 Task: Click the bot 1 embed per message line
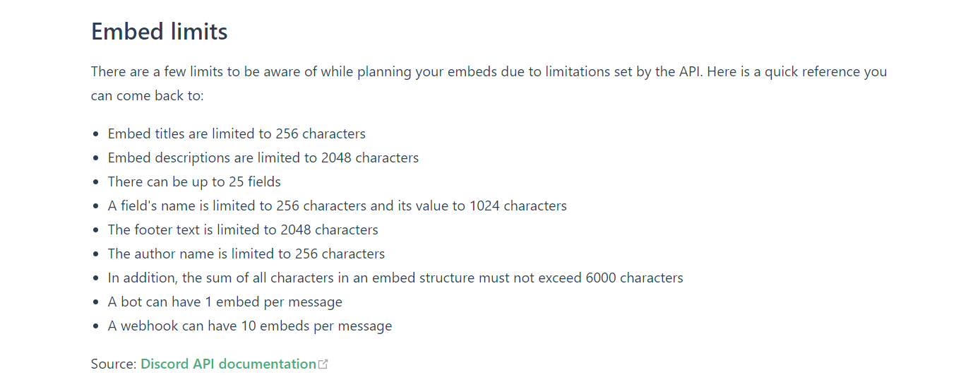(225, 302)
